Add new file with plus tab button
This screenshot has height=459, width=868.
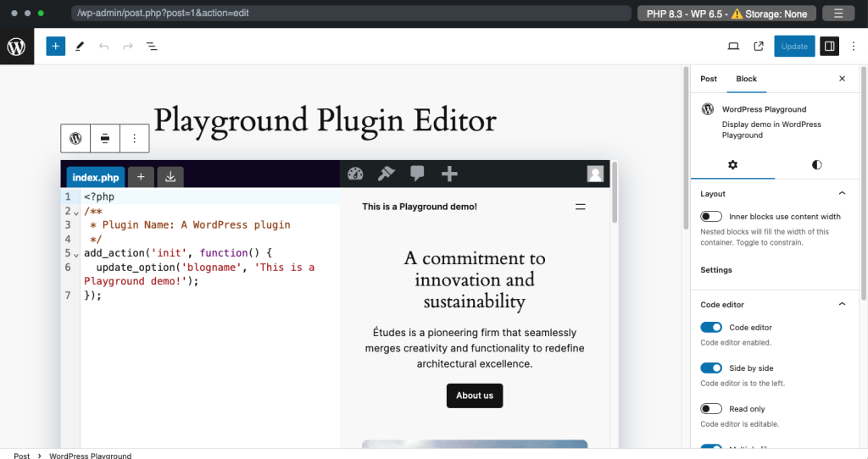click(142, 177)
